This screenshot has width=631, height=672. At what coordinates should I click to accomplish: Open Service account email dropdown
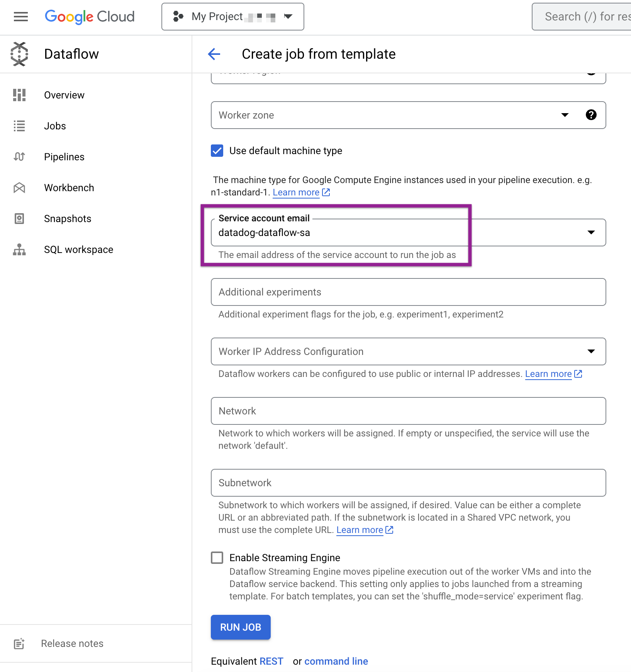[591, 232]
